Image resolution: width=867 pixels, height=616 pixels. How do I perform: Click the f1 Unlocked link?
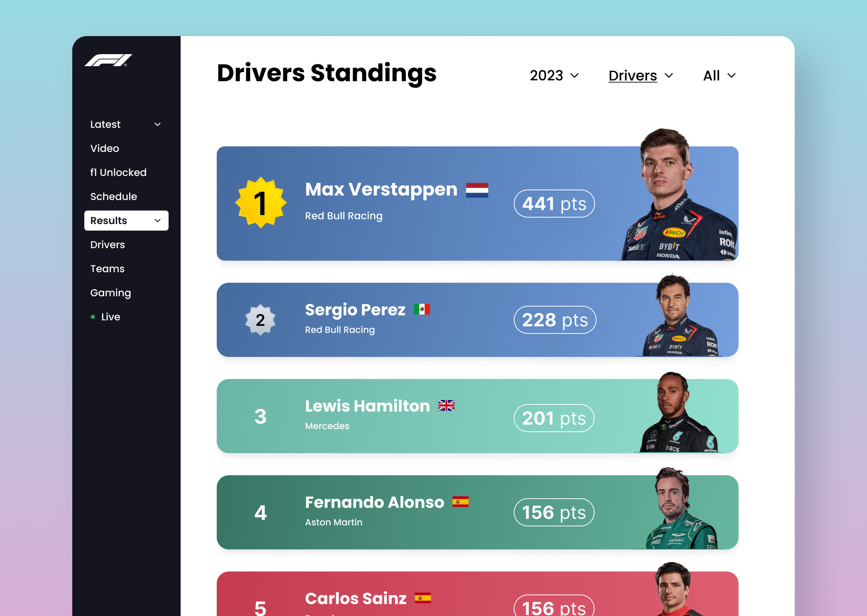tap(118, 172)
